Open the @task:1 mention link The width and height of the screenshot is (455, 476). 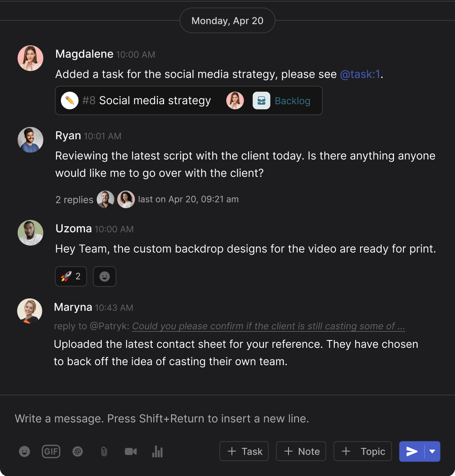[360, 74]
